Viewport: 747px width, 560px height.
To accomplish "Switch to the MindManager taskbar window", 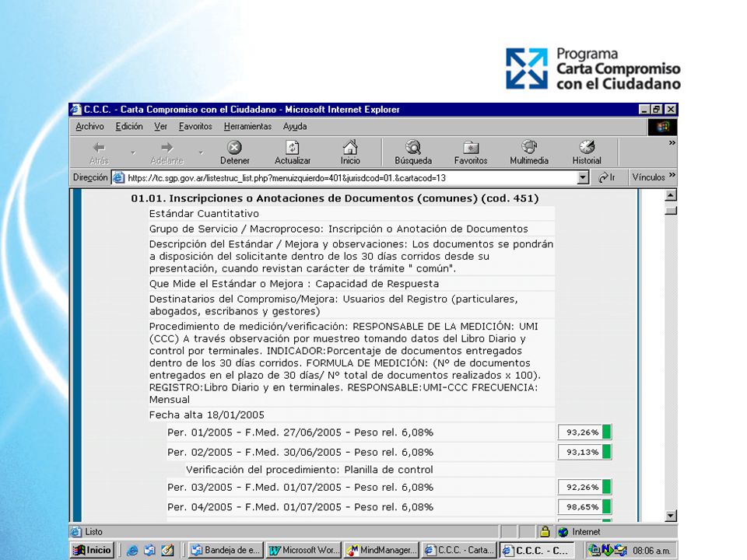I will tap(381, 550).
